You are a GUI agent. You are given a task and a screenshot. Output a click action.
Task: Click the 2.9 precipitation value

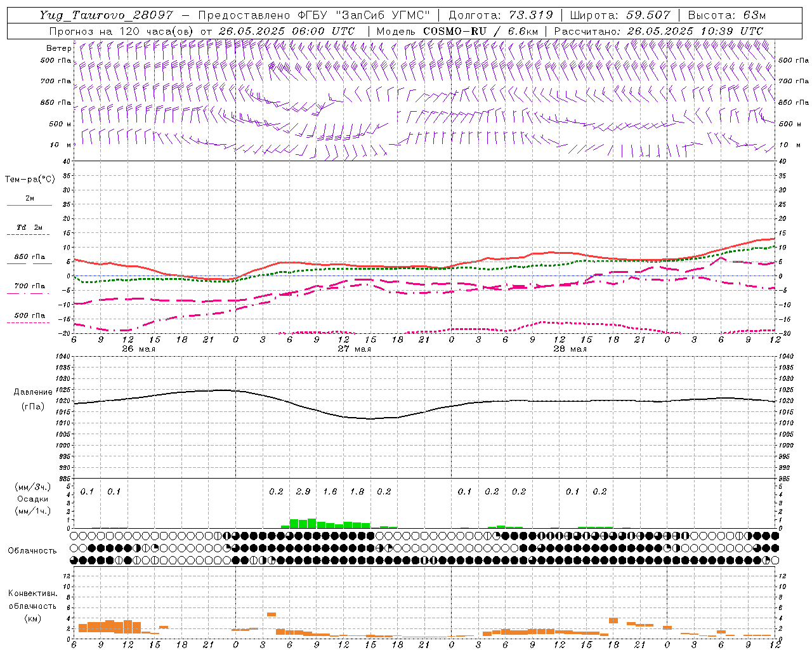coord(303,491)
